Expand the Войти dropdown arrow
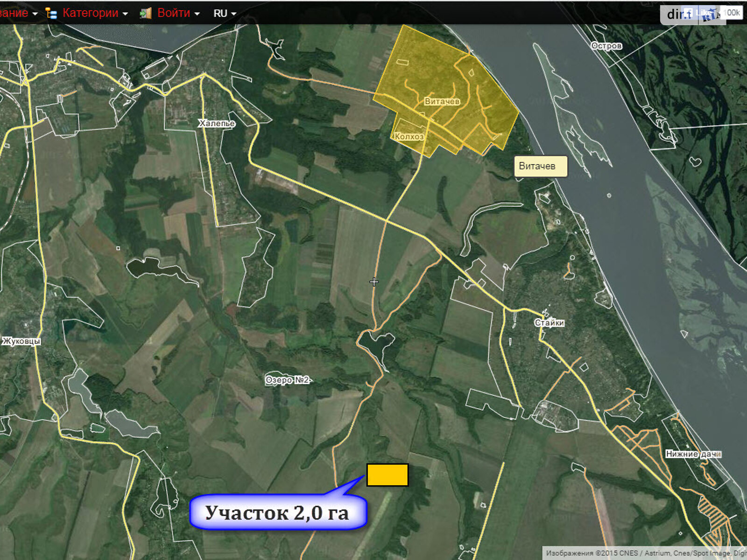This screenshot has width=747, height=560. click(197, 14)
